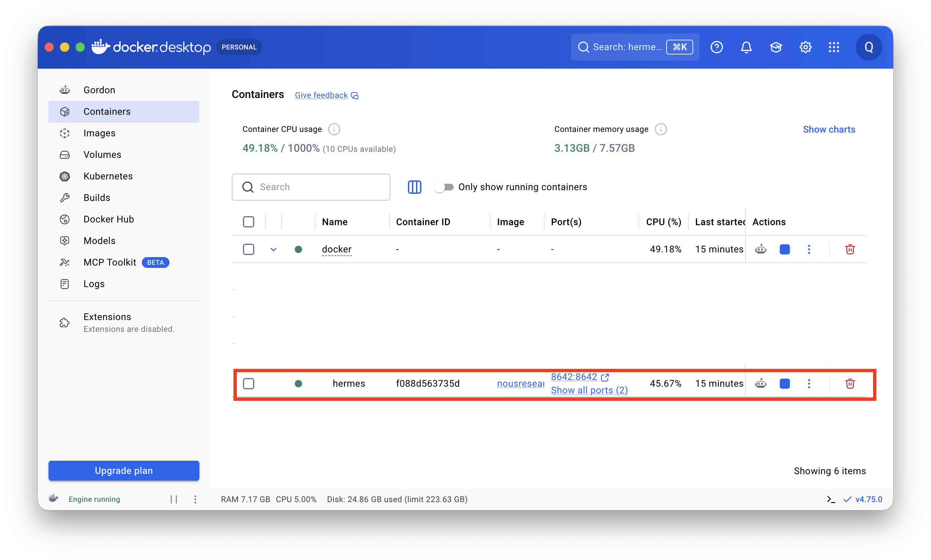Image resolution: width=931 pixels, height=560 pixels.
Task: Sort by Container ID column header
Action: click(423, 221)
